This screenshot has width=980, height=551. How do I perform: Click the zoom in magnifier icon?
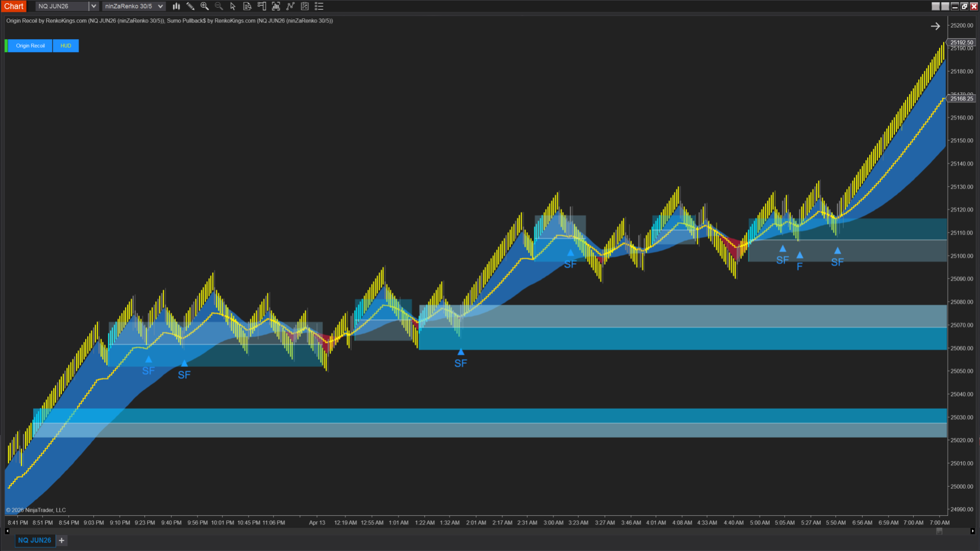tap(205, 6)
